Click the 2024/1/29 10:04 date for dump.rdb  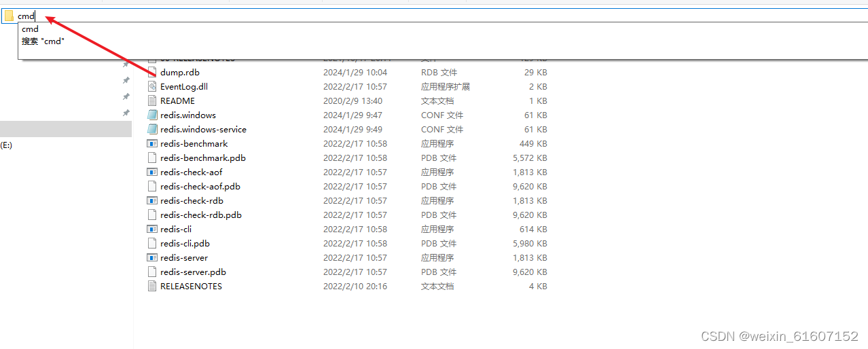click(355, 72)
